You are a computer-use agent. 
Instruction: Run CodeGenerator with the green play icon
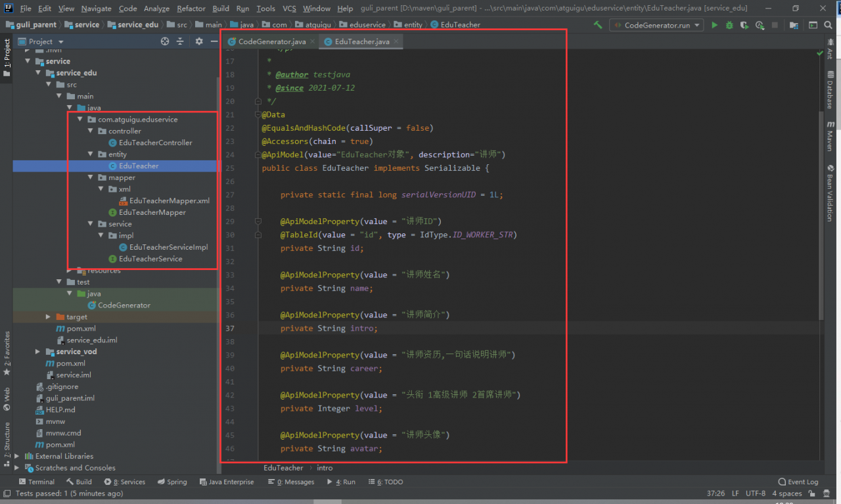[715, 25]
